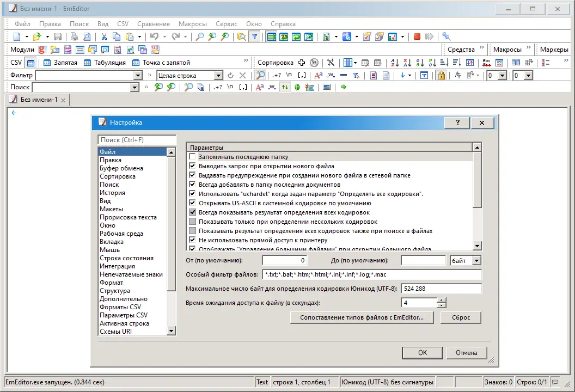The width and height of the screenshot is (575, 392).
Task: Click the OK button
Action: pyautogui.click(x=423, y=353)
